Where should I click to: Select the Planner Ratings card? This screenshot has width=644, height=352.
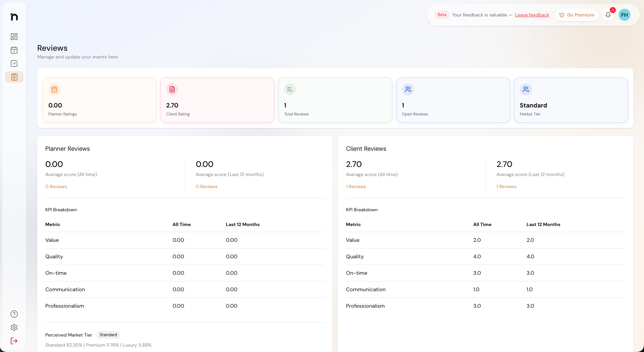(99, 100)
